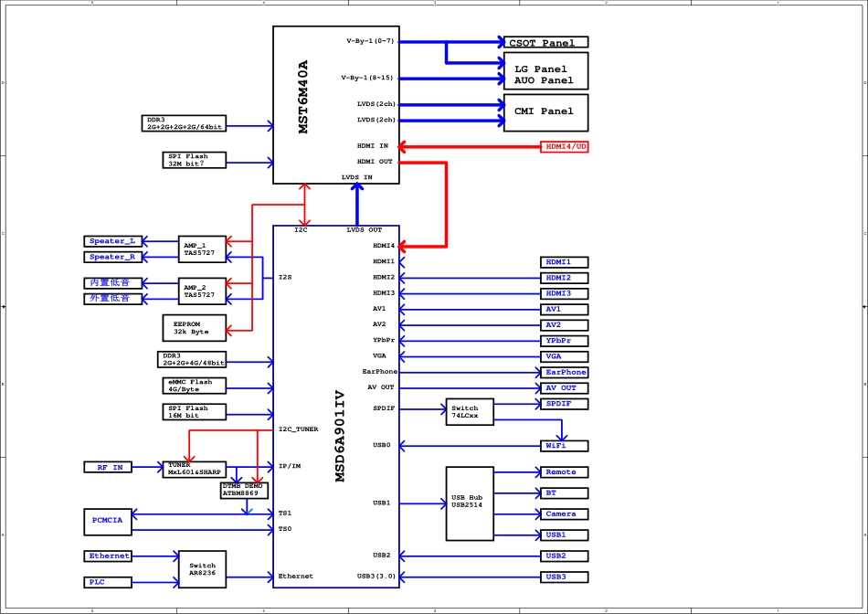Screen dimensions: 868x614
Task: Click the CSOT Panel block
Action: click(x=545, y=42)
